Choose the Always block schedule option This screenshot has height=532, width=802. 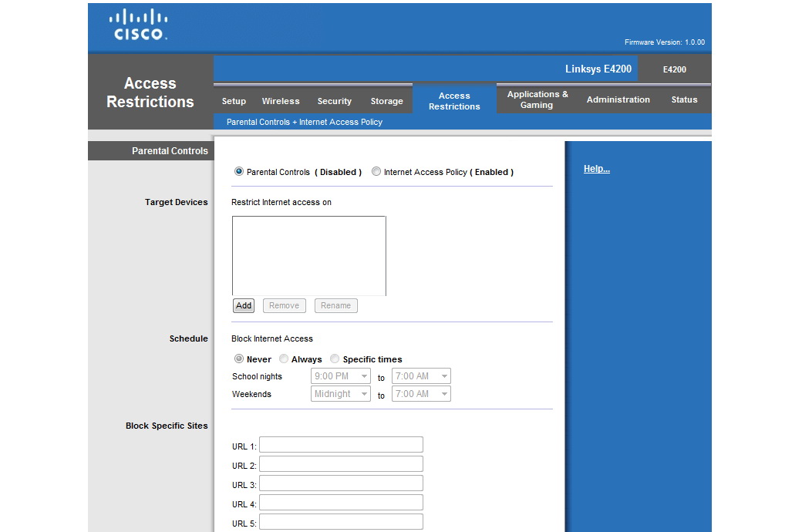tap(284, 359)
